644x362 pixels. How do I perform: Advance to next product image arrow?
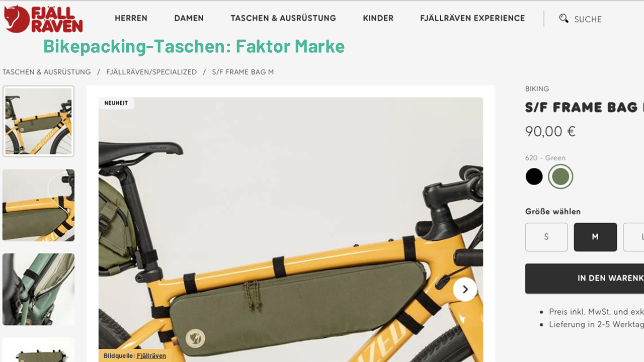click(x=465, y=289)
